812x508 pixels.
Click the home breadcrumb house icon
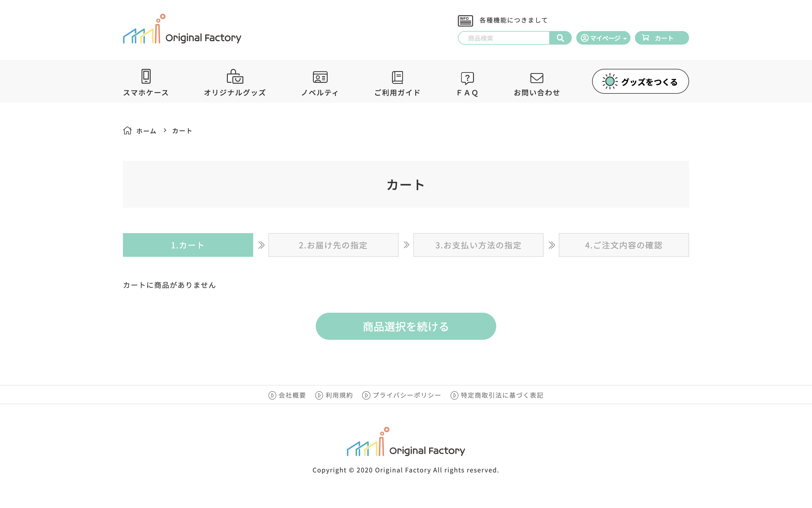click(127, 130)
